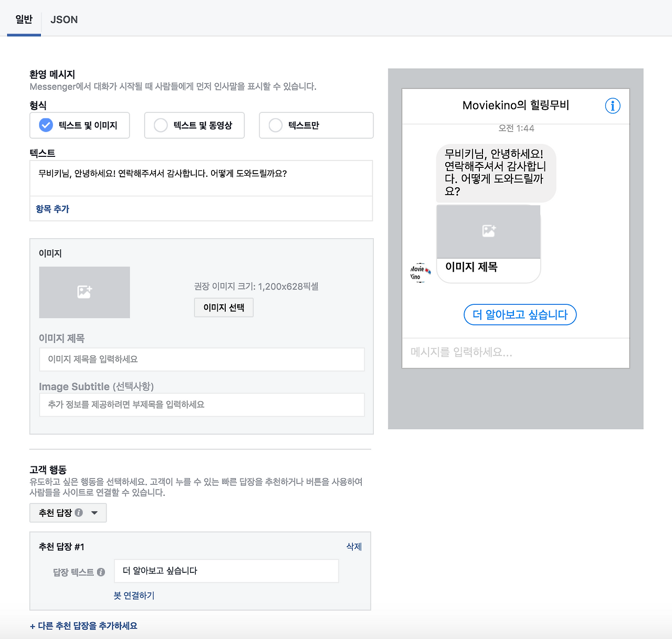Click 삭제 to remove 추천 답장 #1
The height and width of the screenshot is (639, 672).
[x=353, y=547]
